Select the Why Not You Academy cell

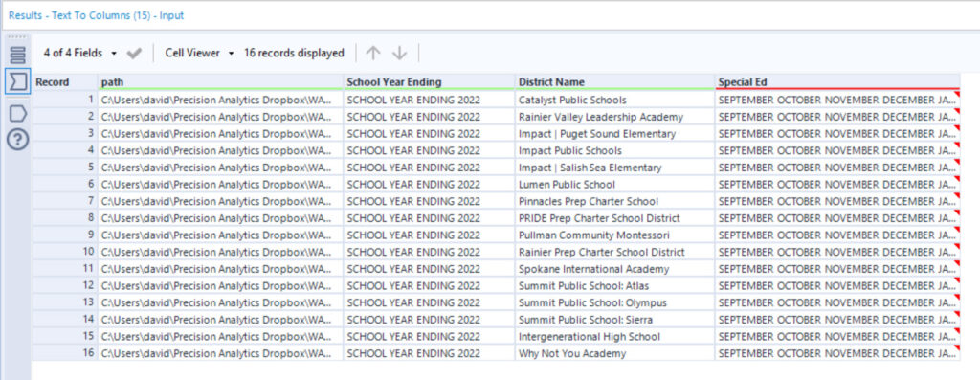(615, 353)
